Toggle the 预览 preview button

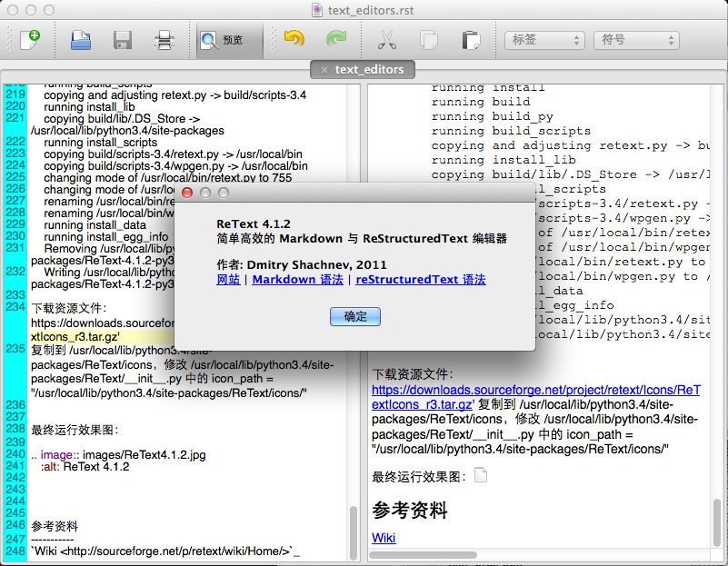[x=230, y=40]
